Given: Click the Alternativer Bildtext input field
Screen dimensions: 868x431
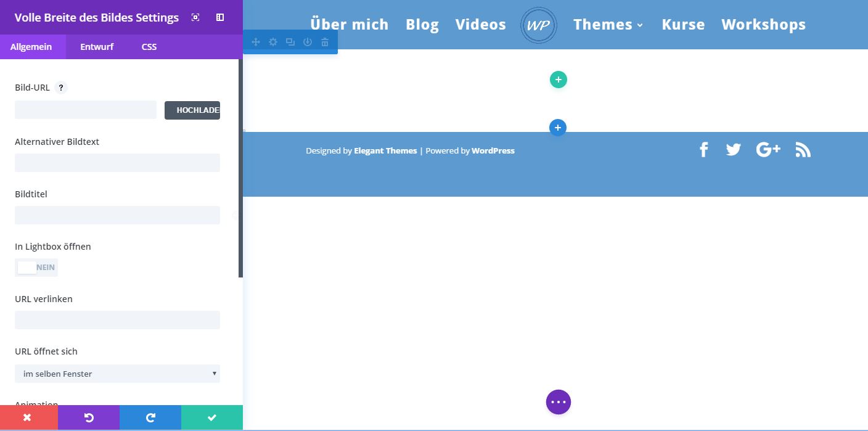Looking at the screenshot, I should pyautogui.click(x=117, y=163).
